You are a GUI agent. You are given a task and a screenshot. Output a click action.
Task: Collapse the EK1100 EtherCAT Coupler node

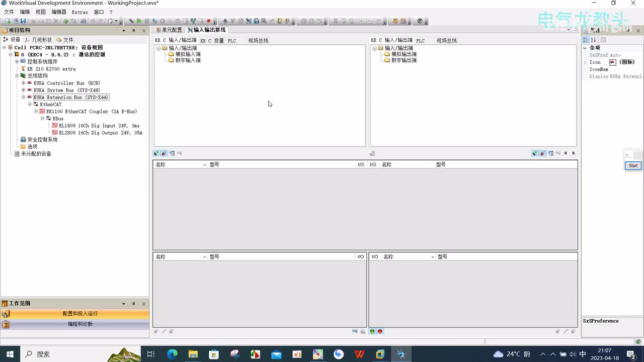tap(36, 112)
